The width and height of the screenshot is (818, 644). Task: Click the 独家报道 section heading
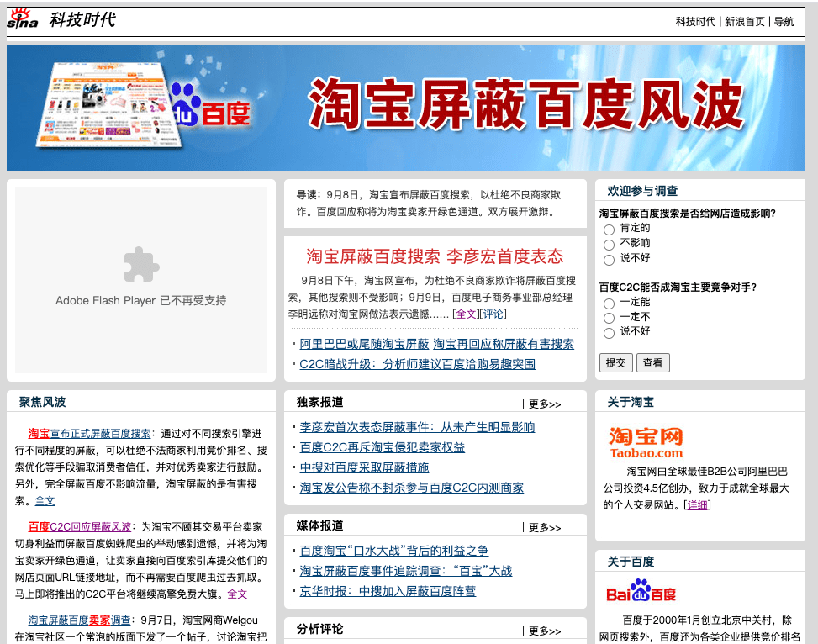[319, 402]
